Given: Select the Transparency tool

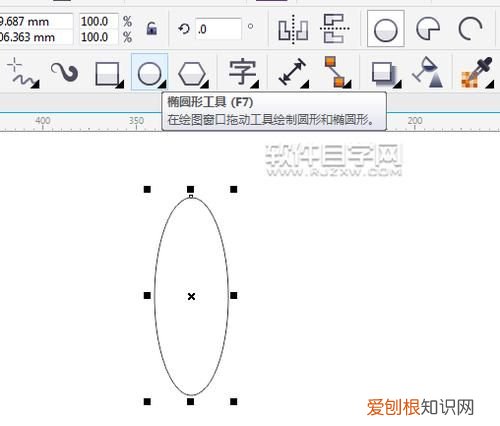Looking at the screenshot, I should (x=428, y=72).
